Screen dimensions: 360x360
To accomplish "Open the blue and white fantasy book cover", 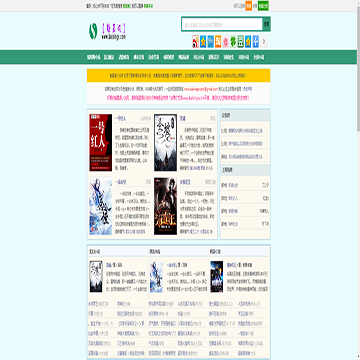I will tap(101, 206).
